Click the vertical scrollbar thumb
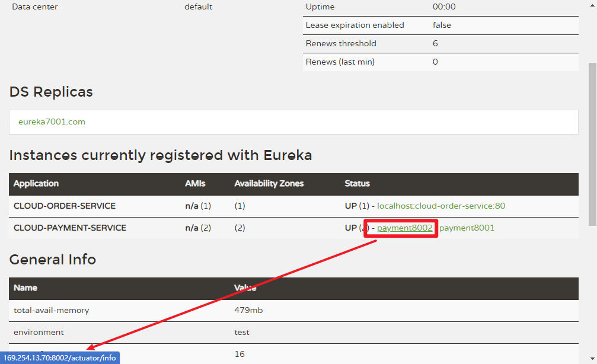Viewport: 597px width, 364px height. (x=592, y=144)
